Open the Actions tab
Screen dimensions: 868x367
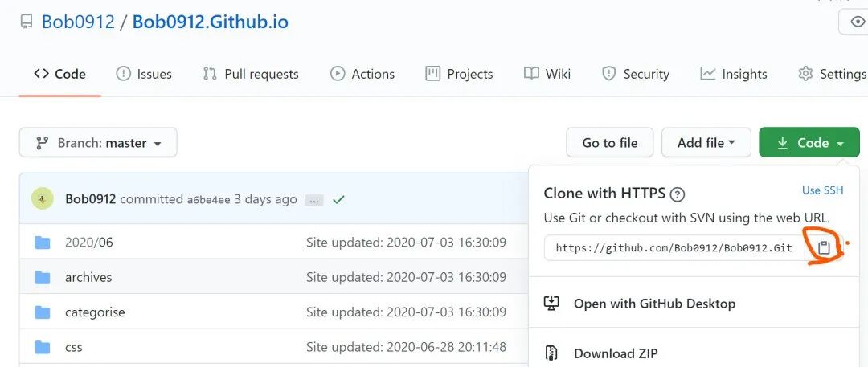(x=362, y=74)
